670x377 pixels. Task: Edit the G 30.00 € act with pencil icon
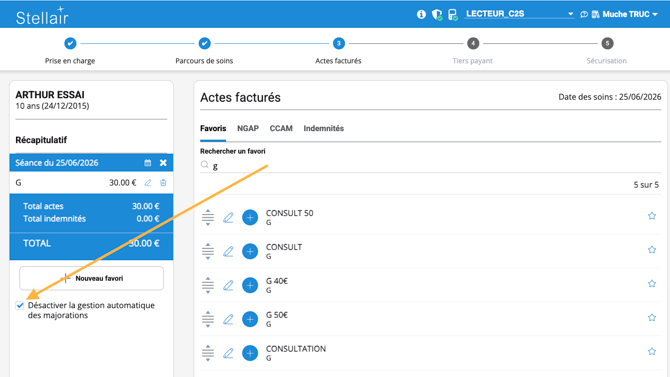148,183
